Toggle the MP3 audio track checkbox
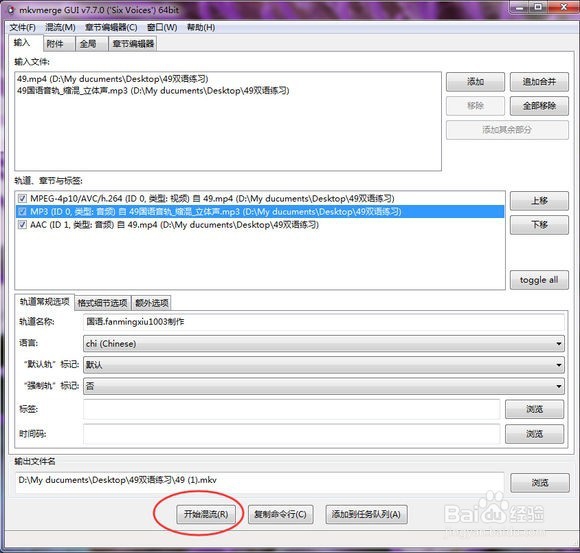580x553 pixels. click(x=22, y=212)
